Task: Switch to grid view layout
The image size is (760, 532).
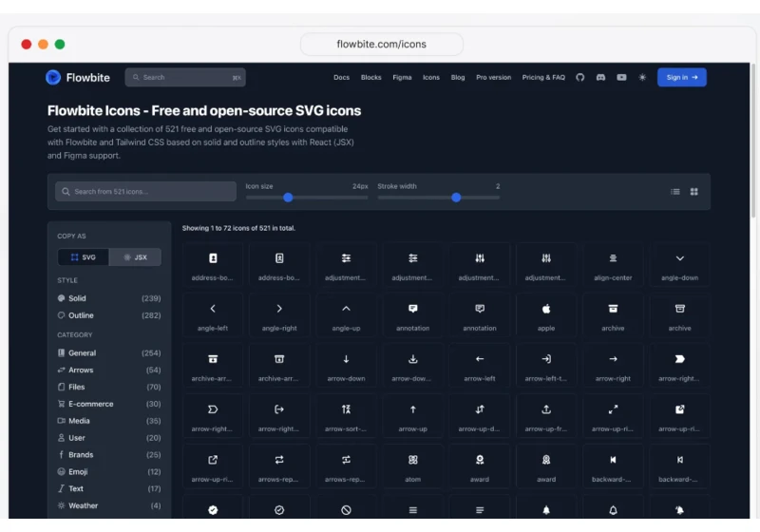Action: [694, 192]
